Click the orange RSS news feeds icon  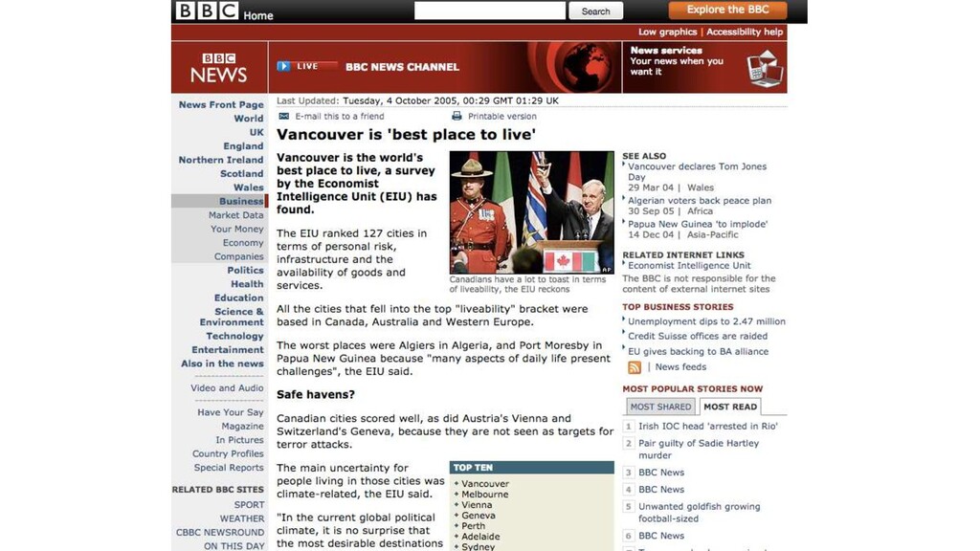click(635, 367)
